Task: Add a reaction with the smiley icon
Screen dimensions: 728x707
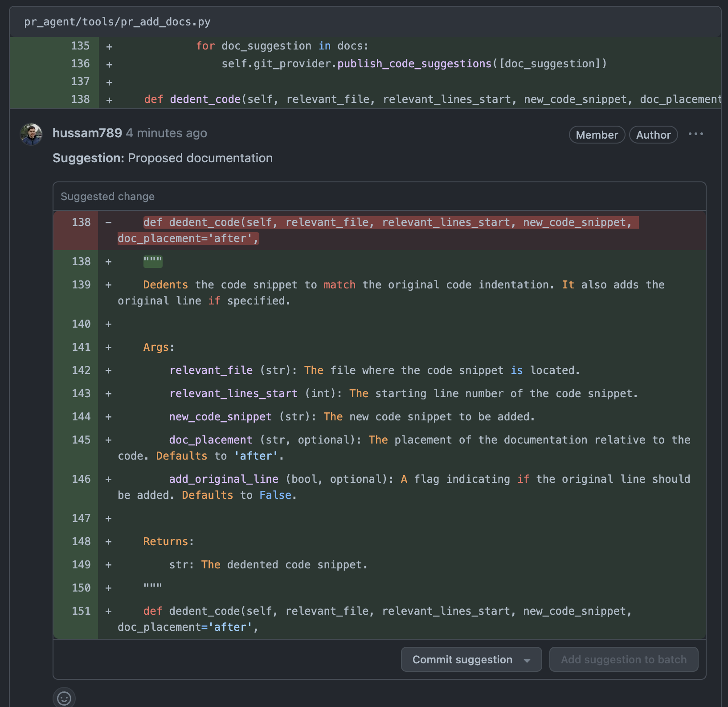Action: coord(64,698)
